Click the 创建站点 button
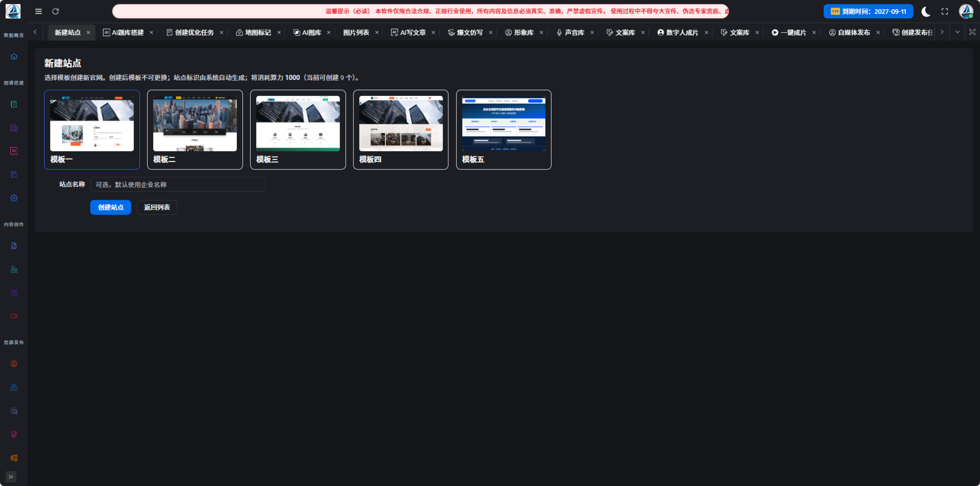980x486 pixels. point(111,208)
